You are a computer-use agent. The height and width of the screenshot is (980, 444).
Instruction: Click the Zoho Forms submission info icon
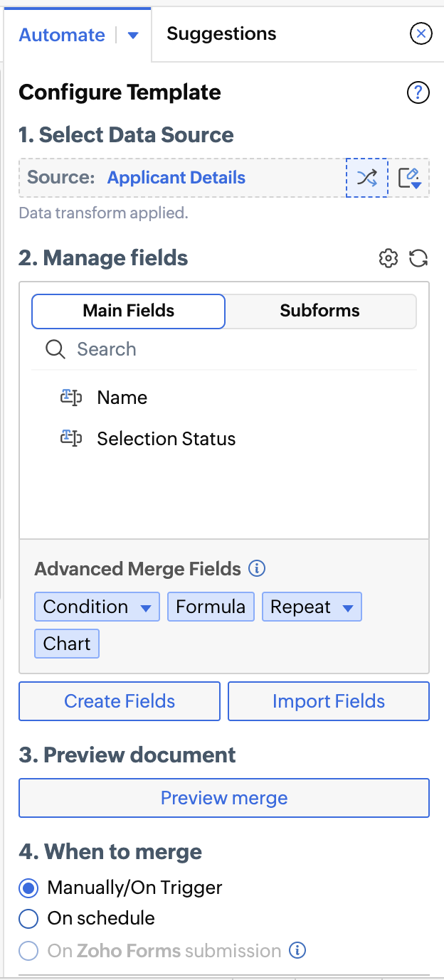tap(298, 951)
